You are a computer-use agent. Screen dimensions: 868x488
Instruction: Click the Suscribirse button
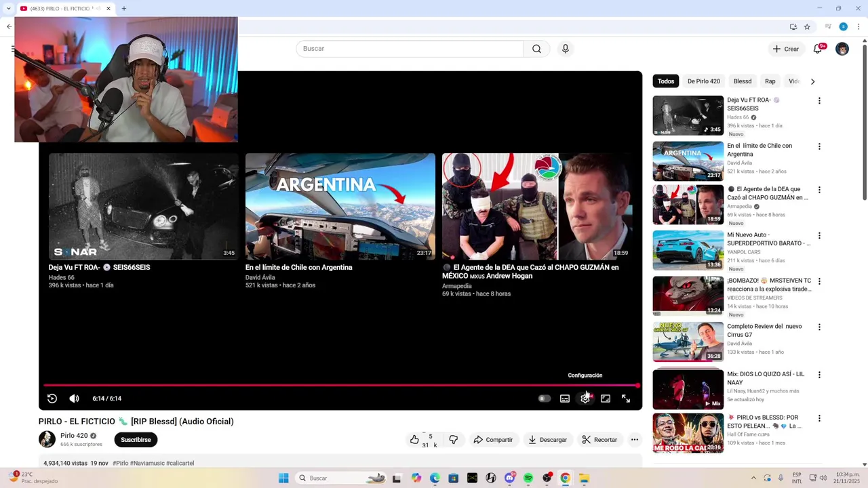pos(136,440)
